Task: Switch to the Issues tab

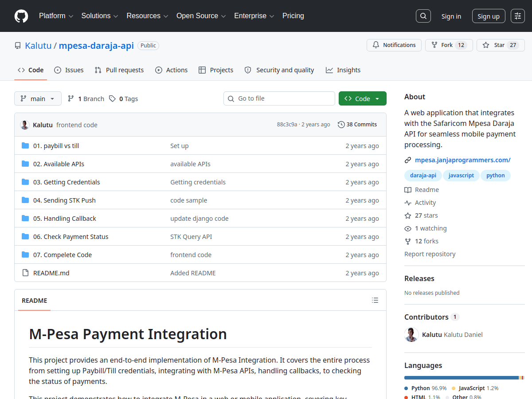Action: click(69, 70)
